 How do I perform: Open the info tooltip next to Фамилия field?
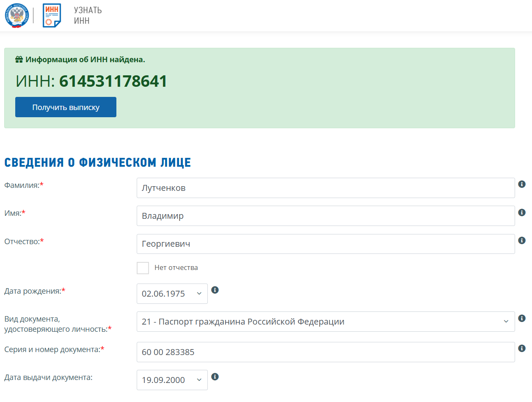(522, 184)
